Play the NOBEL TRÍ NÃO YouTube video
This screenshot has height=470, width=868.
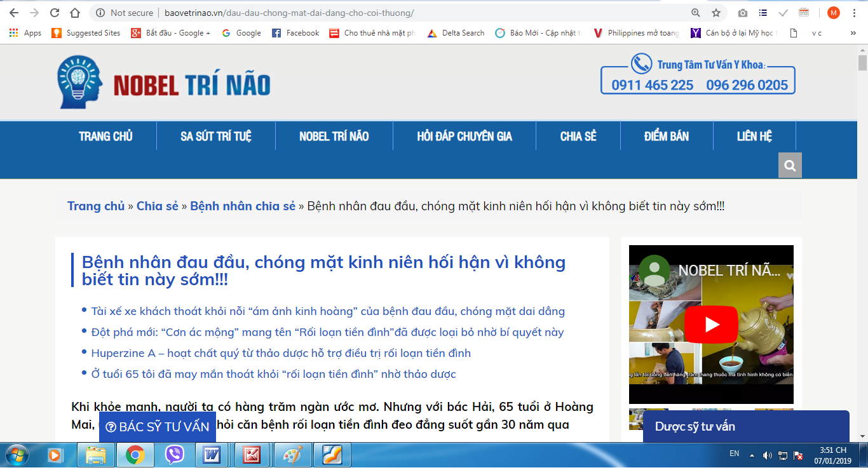[x=711, y=325]
